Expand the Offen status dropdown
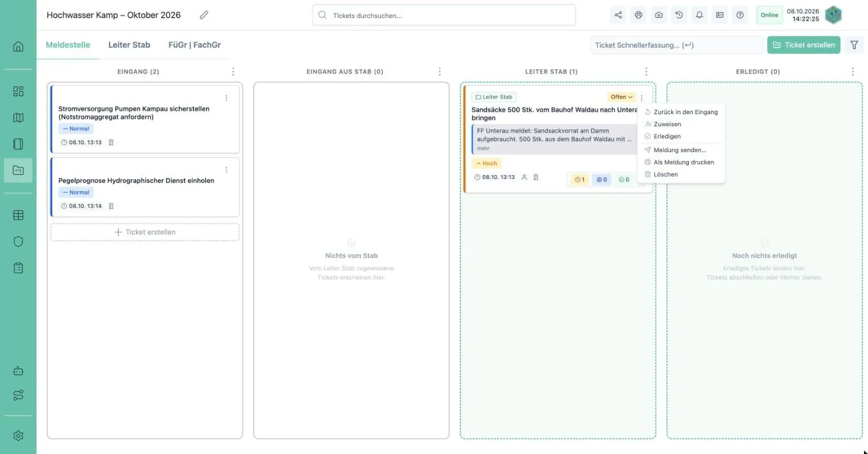Viewport: 868px width, 454px height. (621, 97)
